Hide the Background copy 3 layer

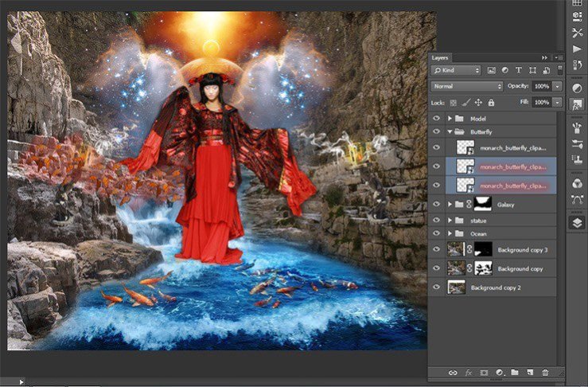tap(436, 249)
